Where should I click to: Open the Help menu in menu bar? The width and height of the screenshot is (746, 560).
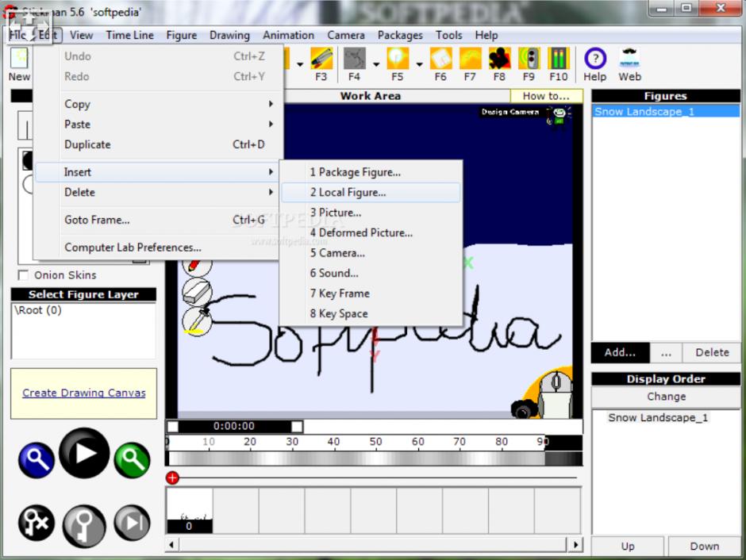tap(486, 35)
